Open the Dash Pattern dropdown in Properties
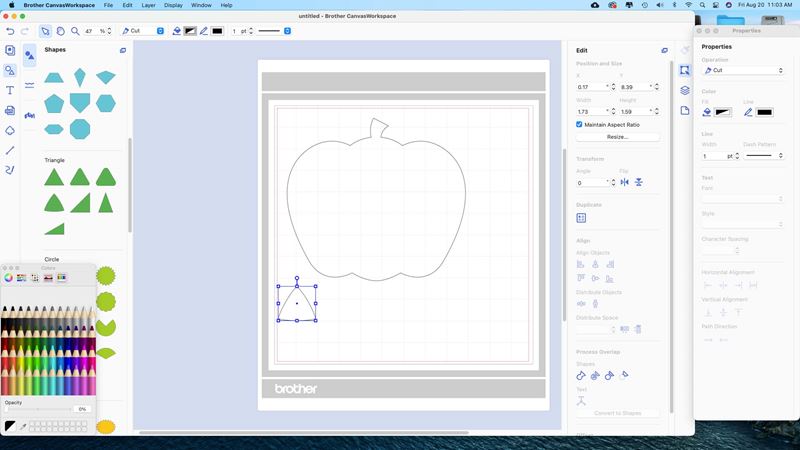This screenshot has width=800, height=450. pos(765,156)
